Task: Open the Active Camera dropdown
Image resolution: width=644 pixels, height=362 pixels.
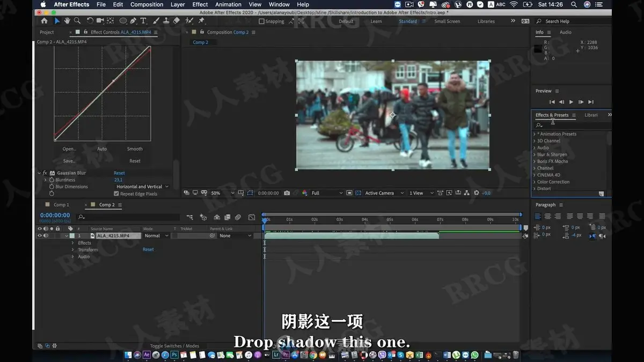Action: tap(385, 193)
